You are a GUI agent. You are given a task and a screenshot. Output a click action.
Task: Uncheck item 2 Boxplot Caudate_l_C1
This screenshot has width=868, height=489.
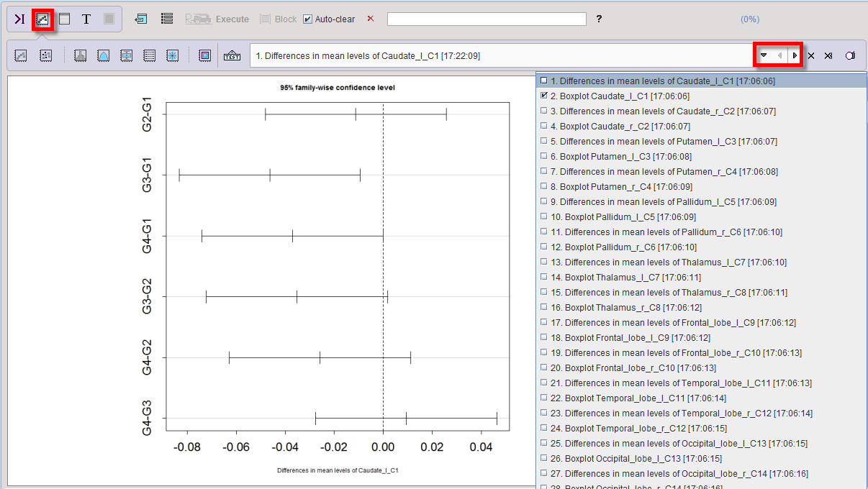[544, 96]
